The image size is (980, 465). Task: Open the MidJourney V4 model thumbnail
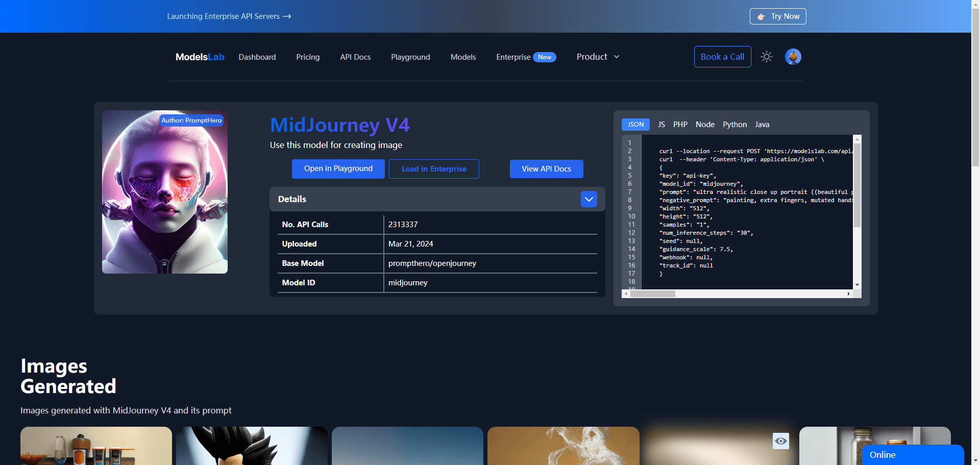[x=165, y=192]
